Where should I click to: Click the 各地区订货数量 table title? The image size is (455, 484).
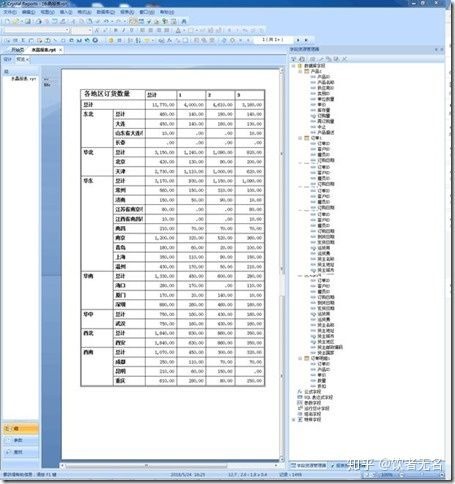tap(107, 94)
